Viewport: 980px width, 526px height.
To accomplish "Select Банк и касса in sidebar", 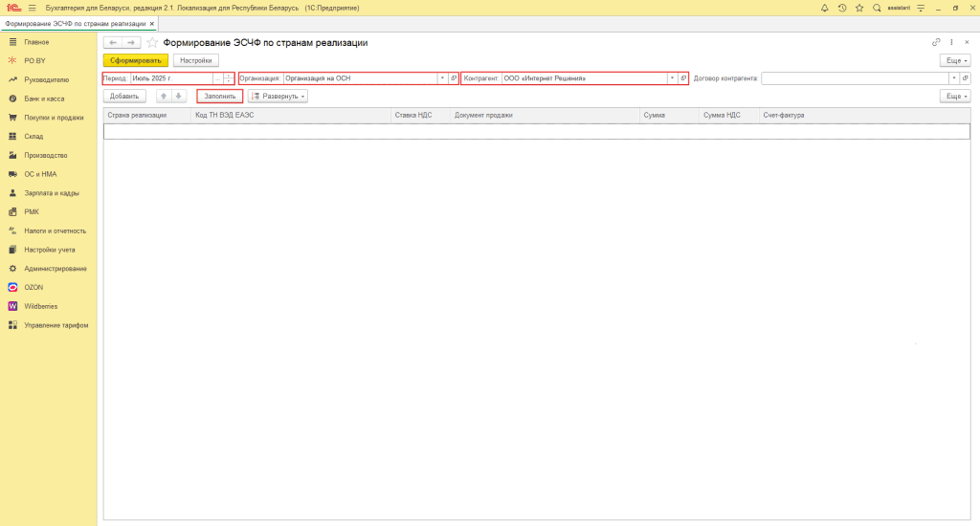I will [x=44, y=99].
